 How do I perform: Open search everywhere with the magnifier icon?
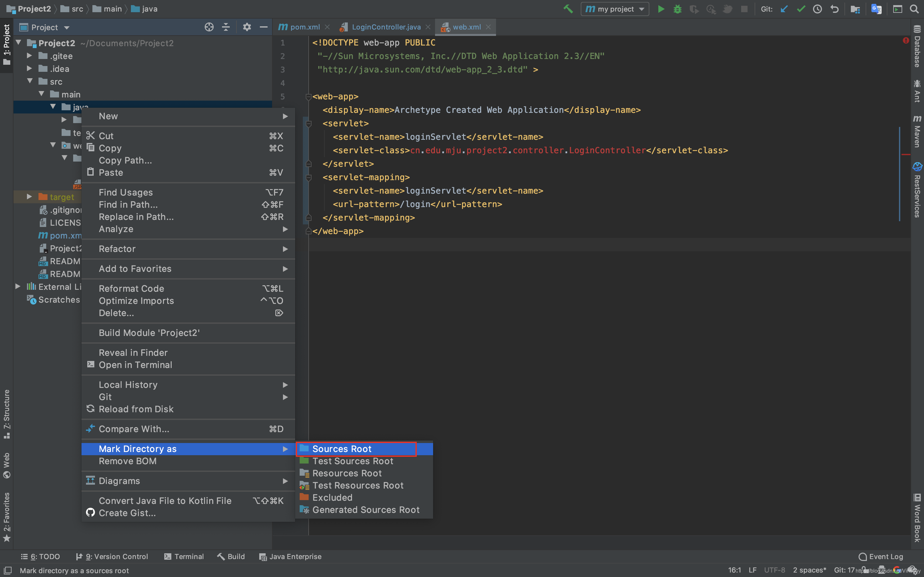(x=914, y=9)
